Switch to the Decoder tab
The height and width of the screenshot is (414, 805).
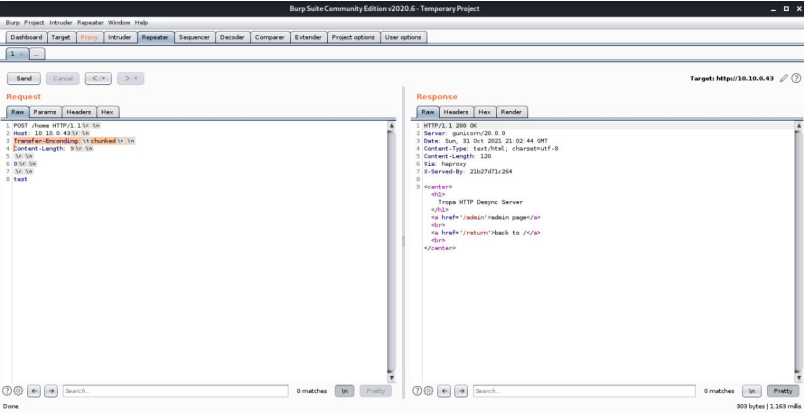230,37
